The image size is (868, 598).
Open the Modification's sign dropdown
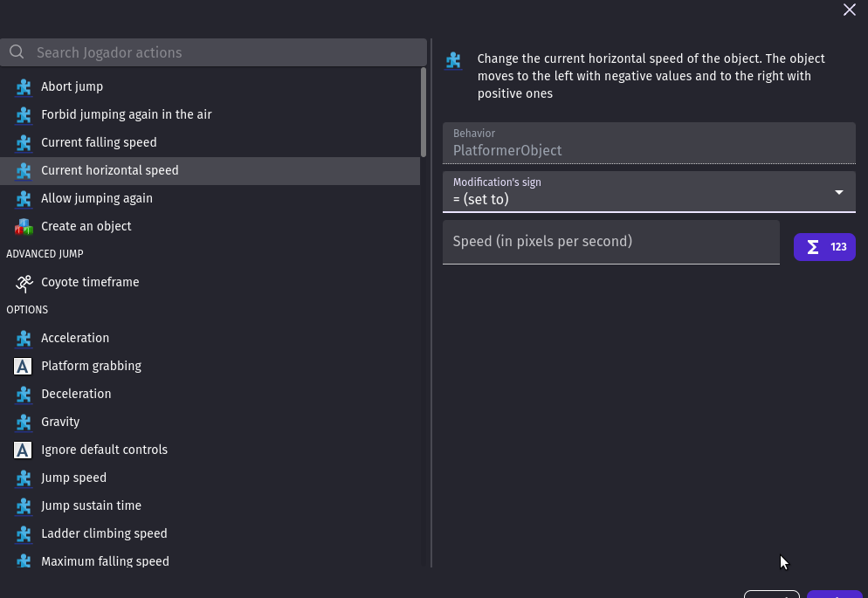648,192
